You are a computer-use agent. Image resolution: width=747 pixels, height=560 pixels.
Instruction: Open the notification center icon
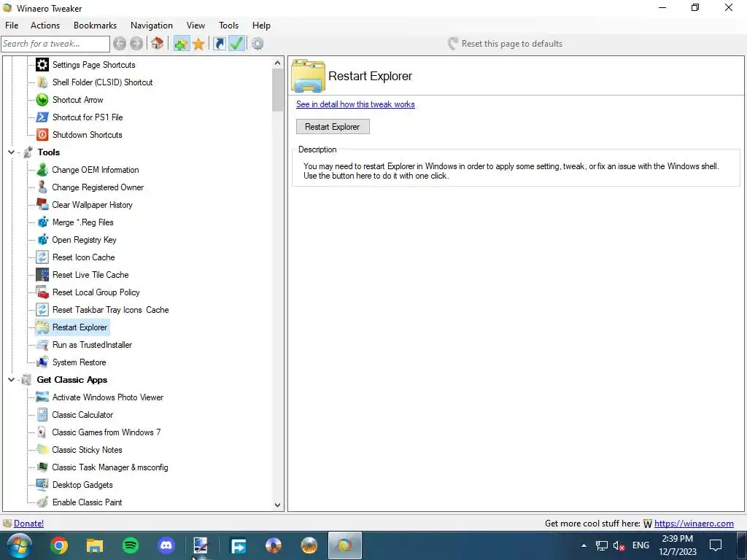pos(716,545)
